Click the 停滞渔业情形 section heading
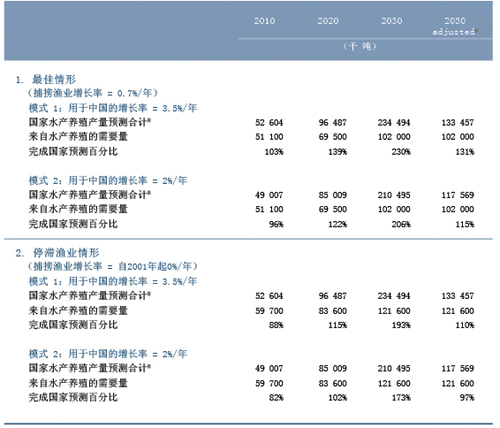Viewport: 500px width, 428px height. 66,253
